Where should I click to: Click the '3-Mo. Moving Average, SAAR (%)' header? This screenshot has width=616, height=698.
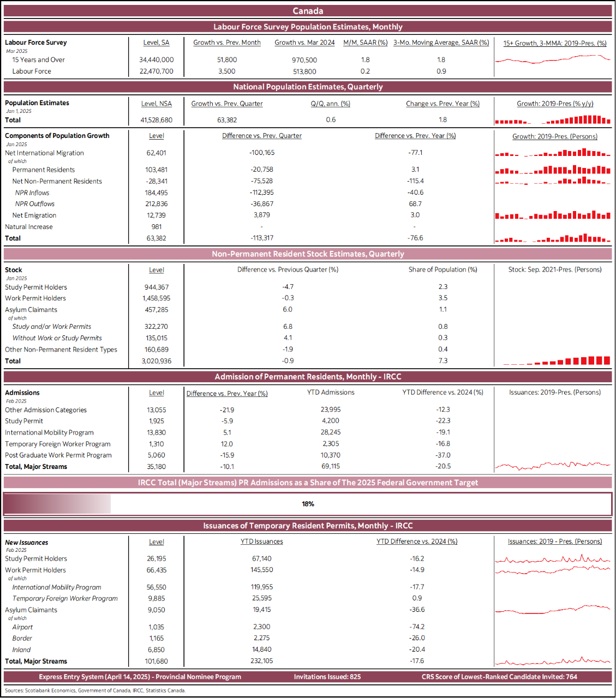click(441, 43)
